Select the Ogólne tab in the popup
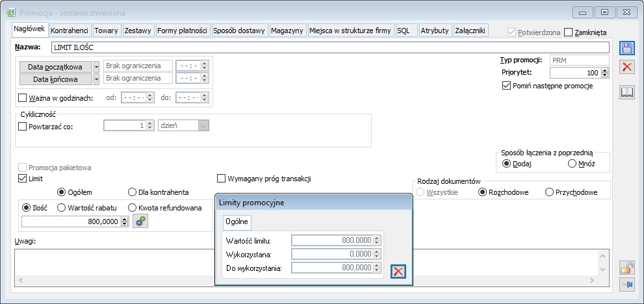 click(x=237, y=222)
